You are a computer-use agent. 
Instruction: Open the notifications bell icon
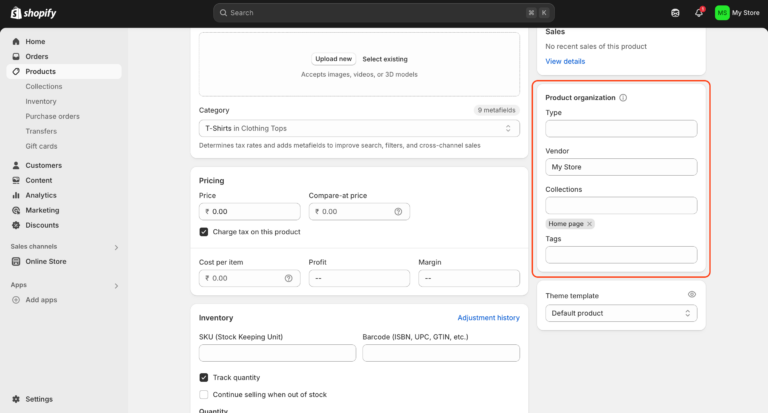(698, 13)
